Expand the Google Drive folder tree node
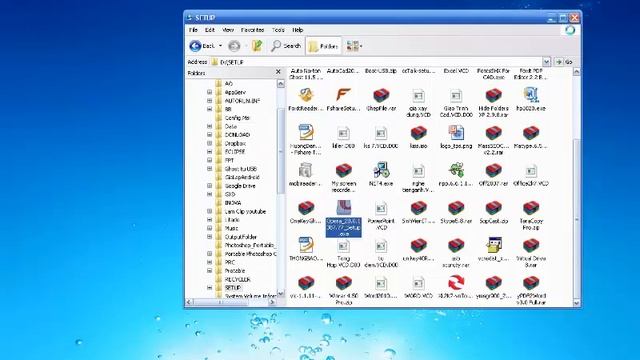640x360 pixels. [209, 186]
